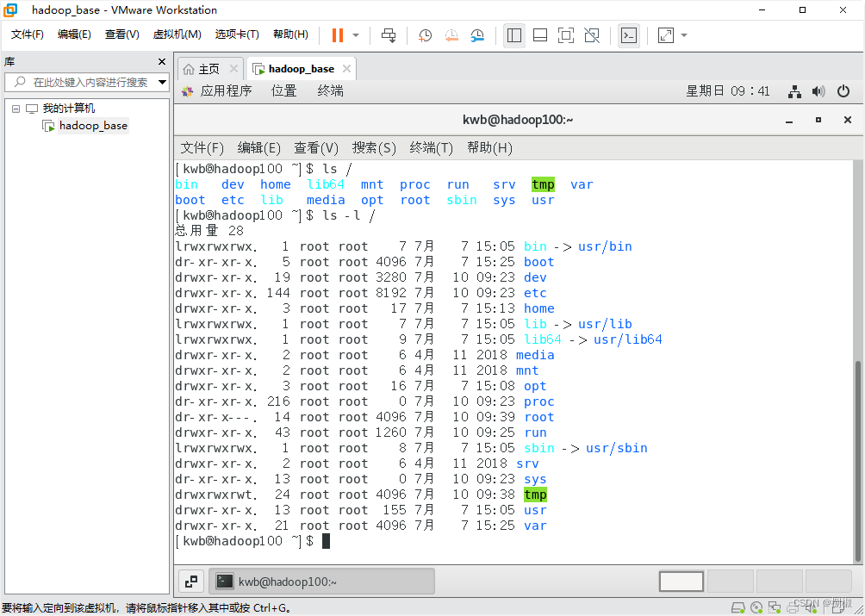Click the hard disk status icon

pyautogui.click(x=738, y=607)
